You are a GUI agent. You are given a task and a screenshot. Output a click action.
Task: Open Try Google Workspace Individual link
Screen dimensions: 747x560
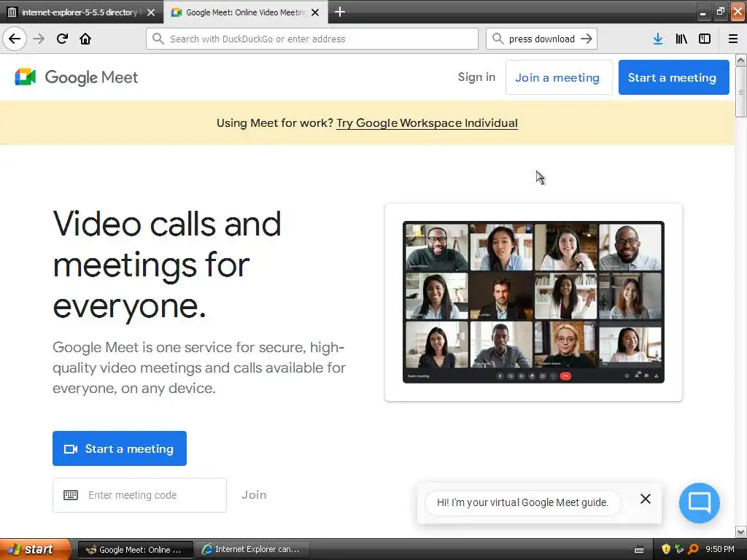point(427,122)
